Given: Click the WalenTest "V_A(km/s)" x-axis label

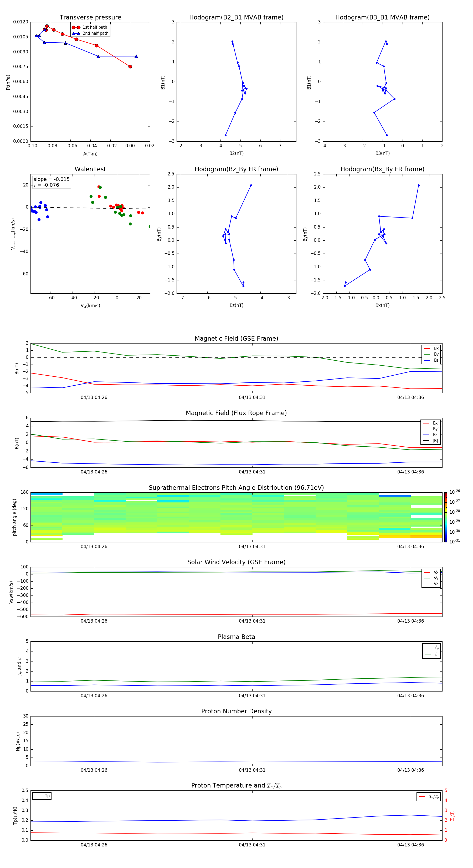Looking at the screenshot, I should pos(90,306).
